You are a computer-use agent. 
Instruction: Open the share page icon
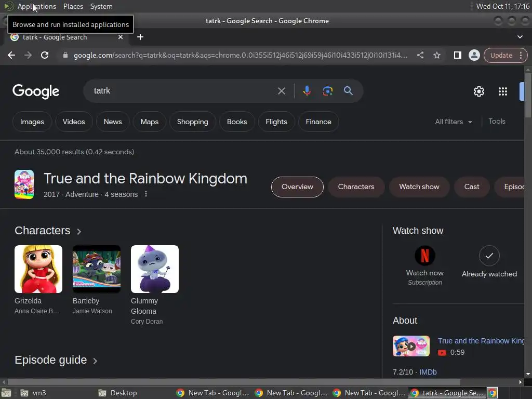click(420, 55)
